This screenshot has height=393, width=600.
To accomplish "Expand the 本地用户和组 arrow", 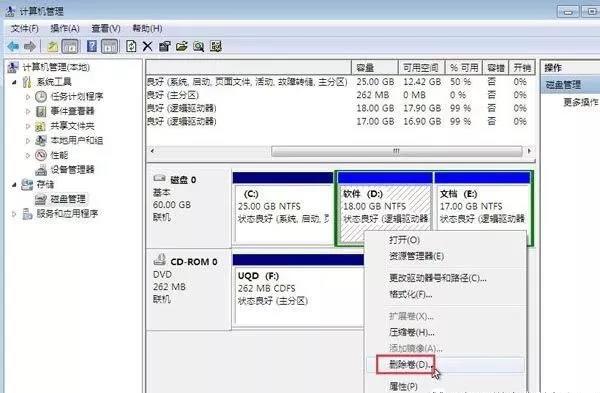I will coord(28,140).
